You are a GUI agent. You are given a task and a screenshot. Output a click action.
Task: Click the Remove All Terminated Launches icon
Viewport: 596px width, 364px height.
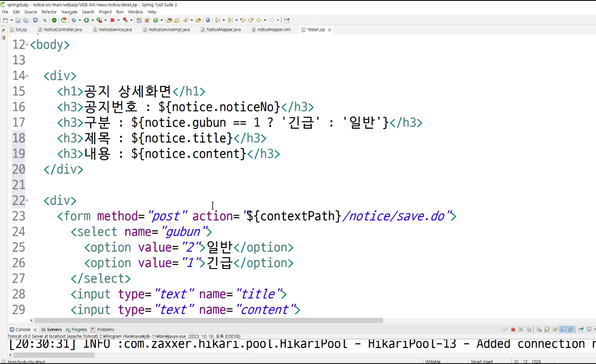pyautogui.click(x=529, y=329)
